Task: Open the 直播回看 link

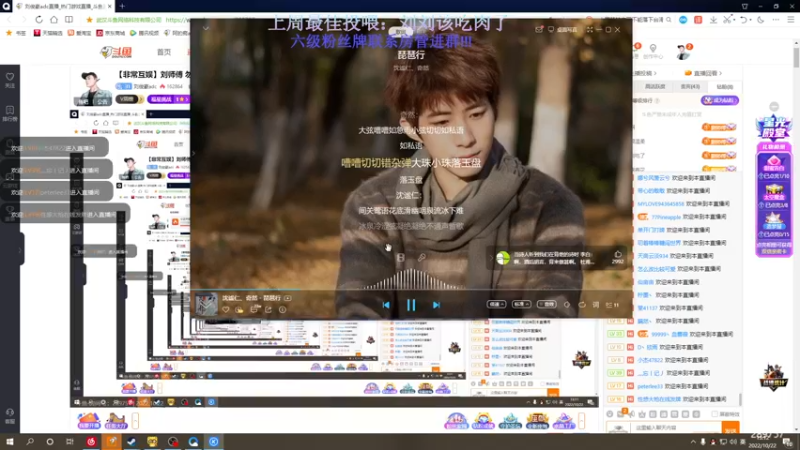Action: click(704, 73)
